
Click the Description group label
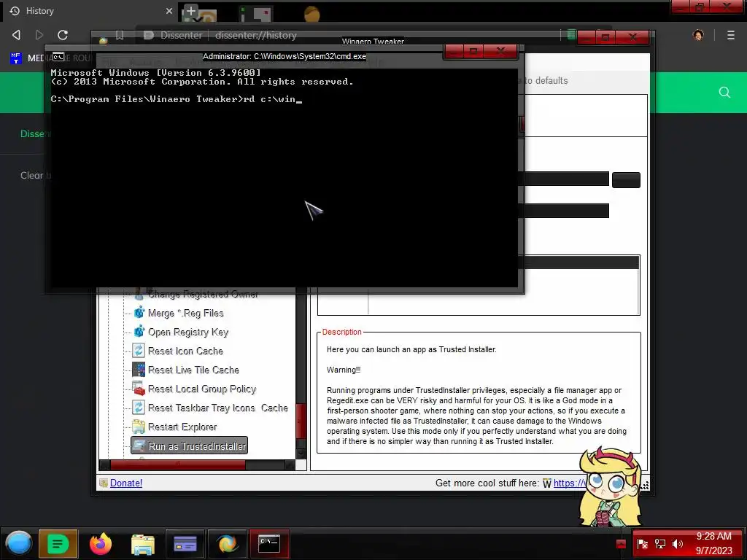tap(341, 332)
